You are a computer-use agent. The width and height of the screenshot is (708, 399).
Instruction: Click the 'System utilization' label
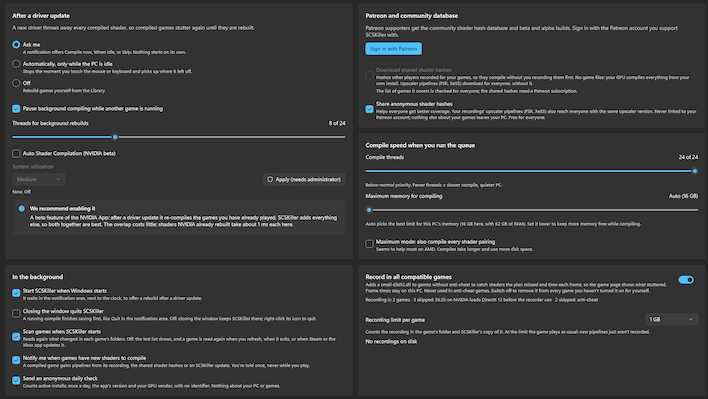click(x=33, y=167)
